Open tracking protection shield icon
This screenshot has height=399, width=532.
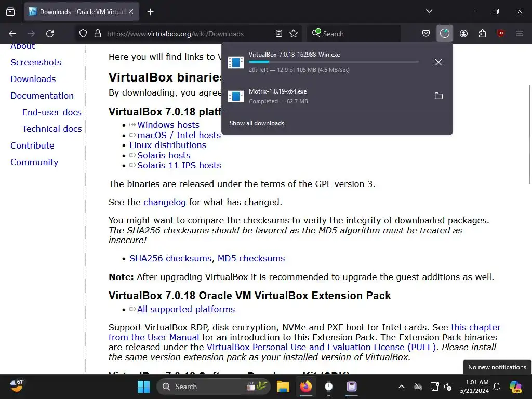83,34
